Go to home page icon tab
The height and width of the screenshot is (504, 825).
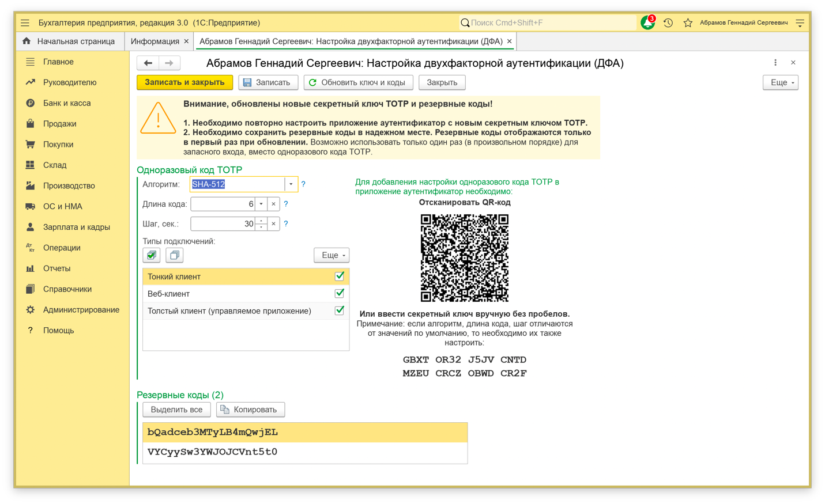27,41
